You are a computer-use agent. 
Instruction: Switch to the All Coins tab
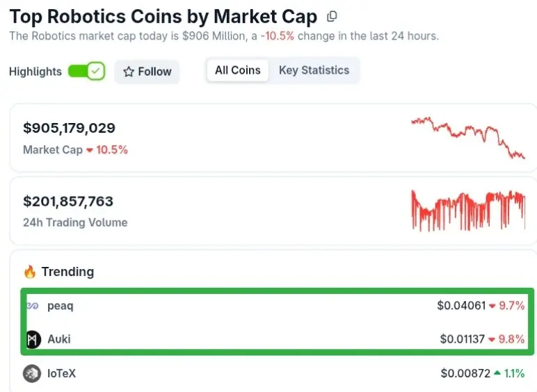tap(238, 70)
